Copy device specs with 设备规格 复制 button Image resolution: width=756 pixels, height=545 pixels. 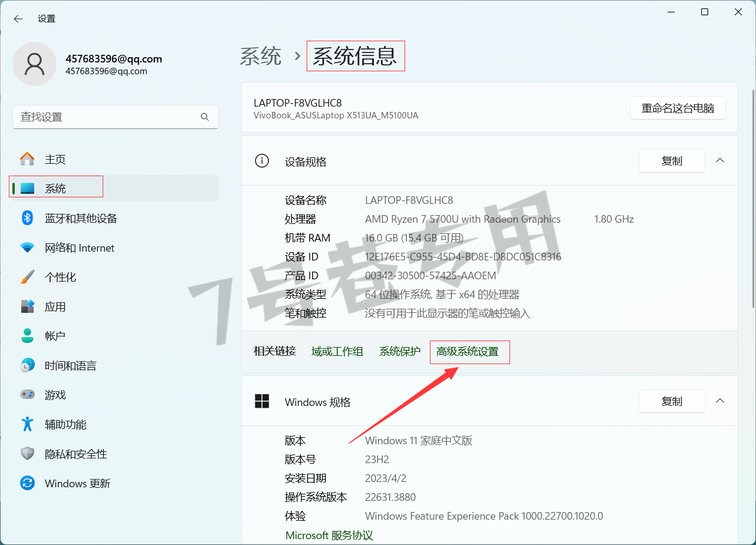click(672, 161)
